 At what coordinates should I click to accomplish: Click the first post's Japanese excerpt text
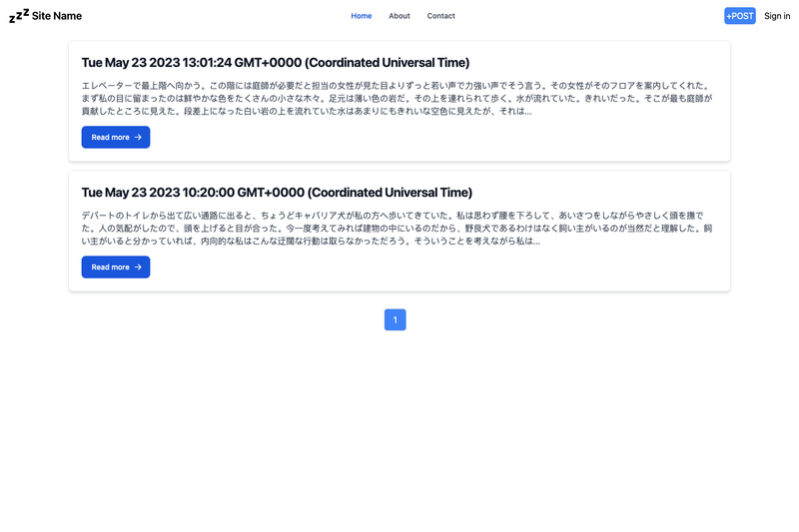(x=398, y=98)
